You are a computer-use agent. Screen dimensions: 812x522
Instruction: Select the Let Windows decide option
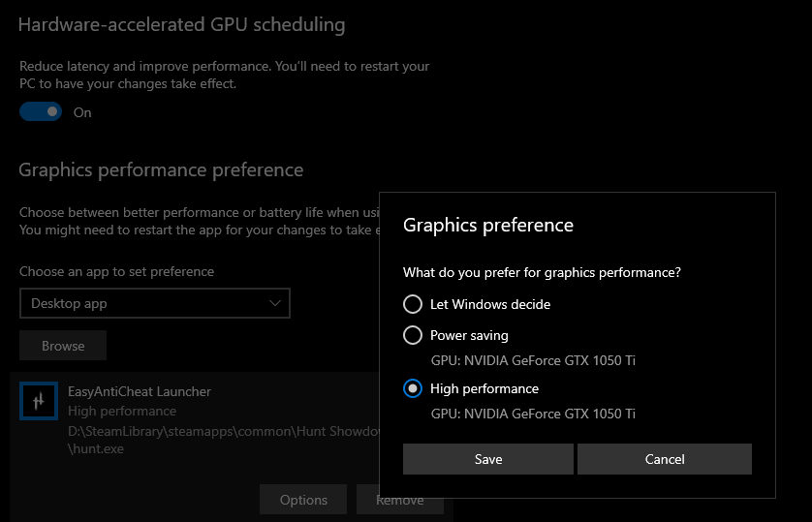pyautogui.click(x=413, y=304)
